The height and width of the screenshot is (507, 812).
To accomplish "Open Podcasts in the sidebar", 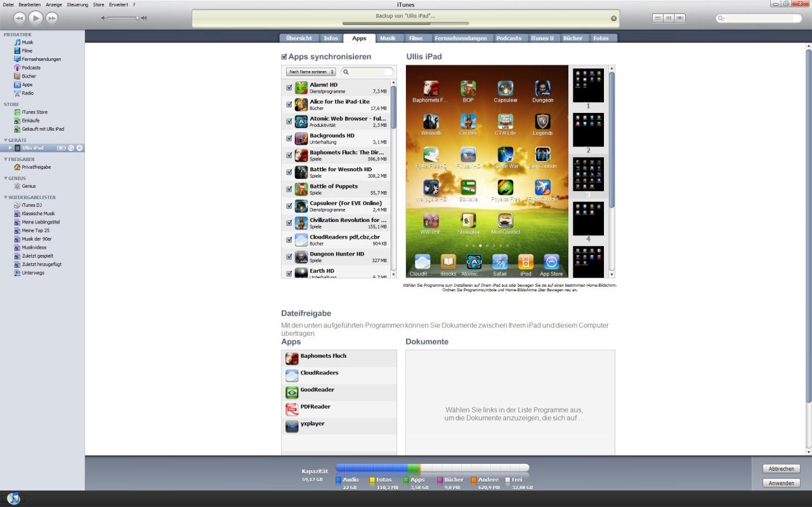I will [30, 68].
